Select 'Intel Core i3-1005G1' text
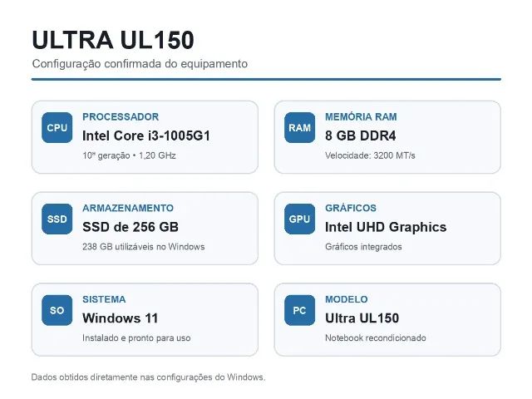532x399 pixels. pos(146,135)
